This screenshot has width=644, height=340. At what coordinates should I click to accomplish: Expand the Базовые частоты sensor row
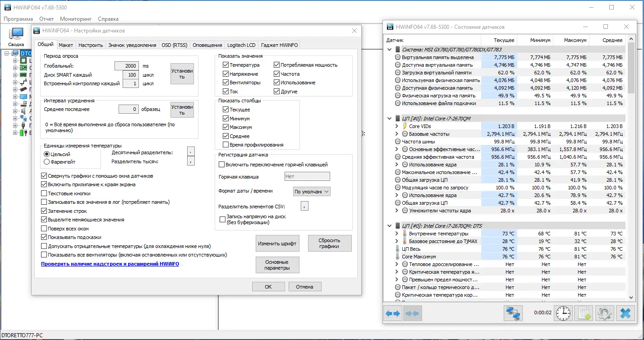pyautogui.click(x=397, y=134)
